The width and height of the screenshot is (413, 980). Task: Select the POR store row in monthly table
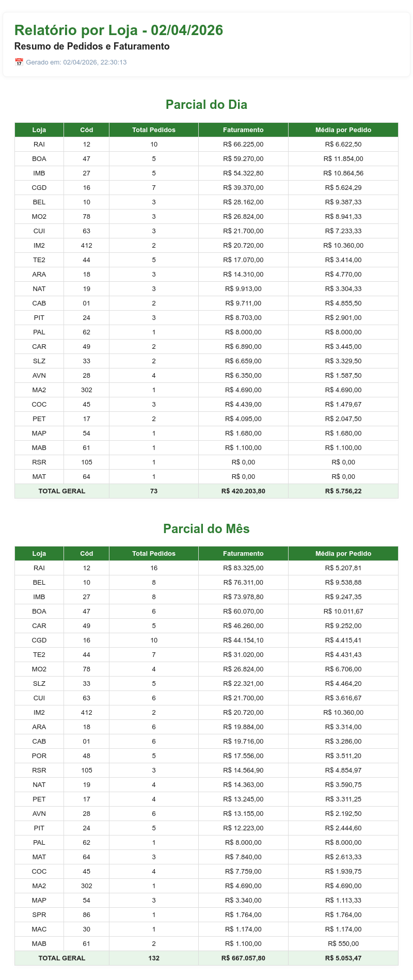coord(206,756)
